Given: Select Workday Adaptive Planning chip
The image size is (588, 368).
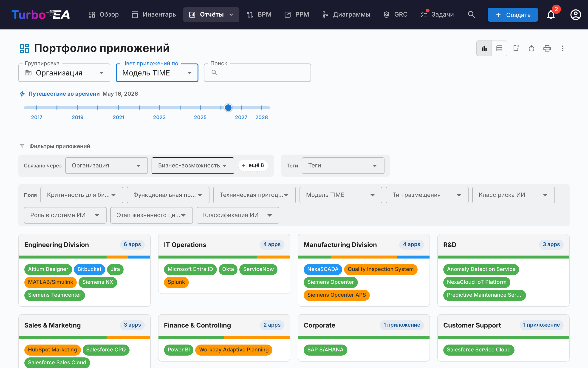Looking at the screenshot, I should [234, 350].
